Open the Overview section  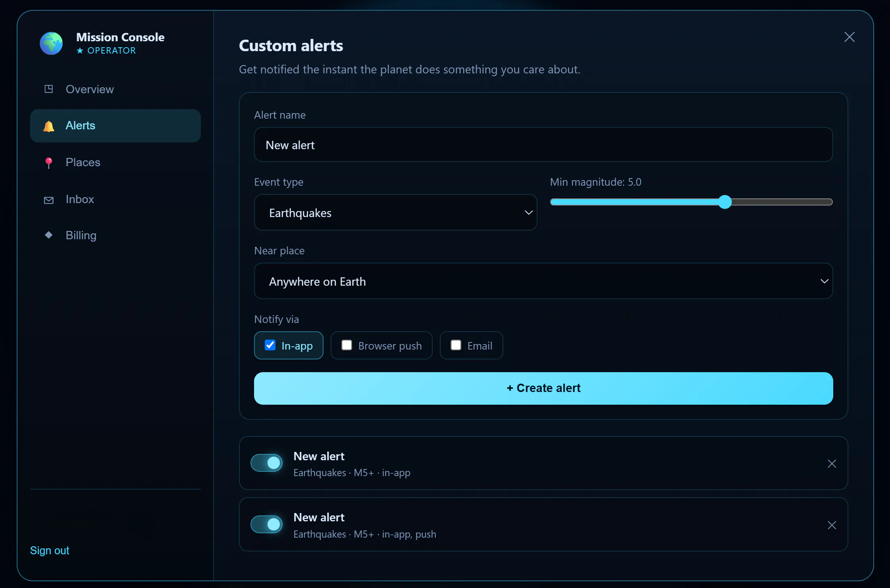(x=116, y=89)
